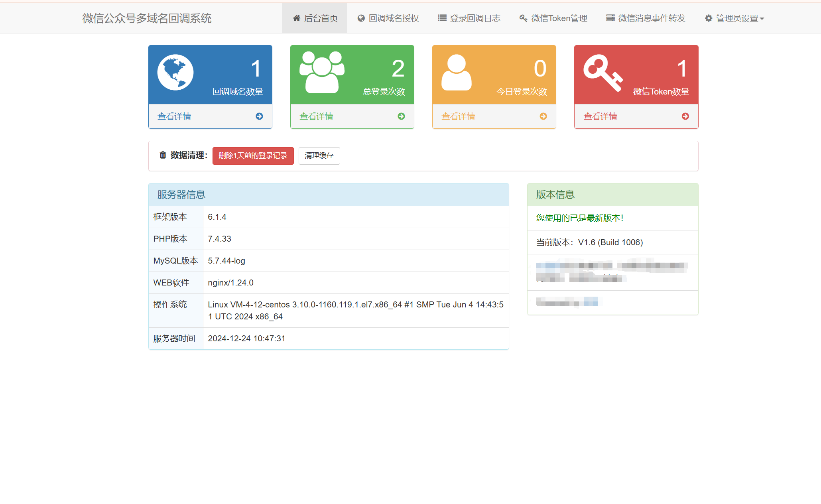Expand the 管理员设置 dropdown menu
821x504 pixels.
734,18
